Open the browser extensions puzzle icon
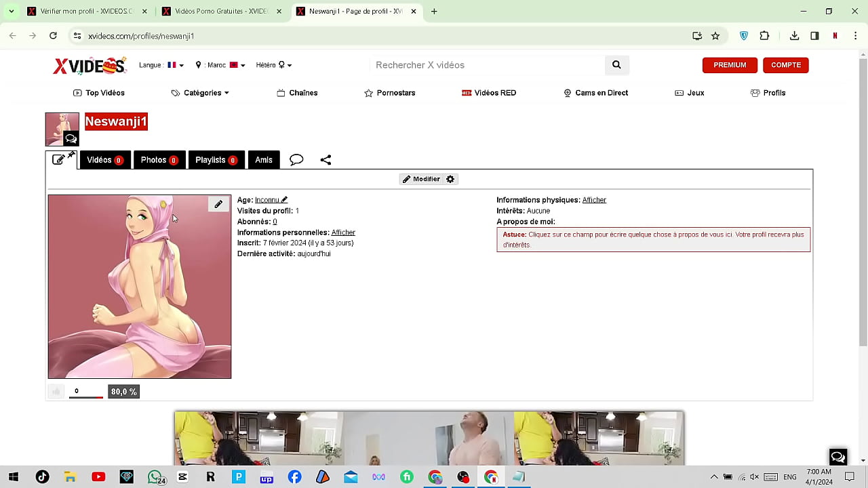The image size is (868, 488). coord(764,36)
